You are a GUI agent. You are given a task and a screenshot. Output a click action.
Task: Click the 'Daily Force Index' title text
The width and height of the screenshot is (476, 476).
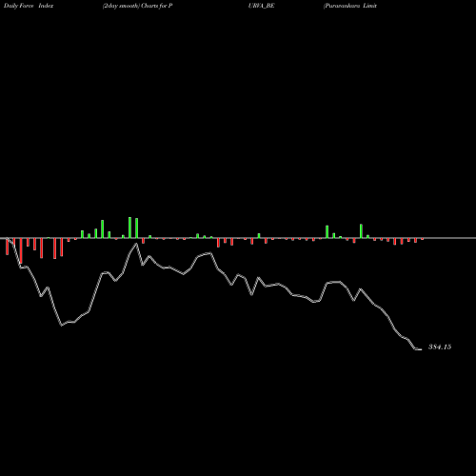click(29, 6)
